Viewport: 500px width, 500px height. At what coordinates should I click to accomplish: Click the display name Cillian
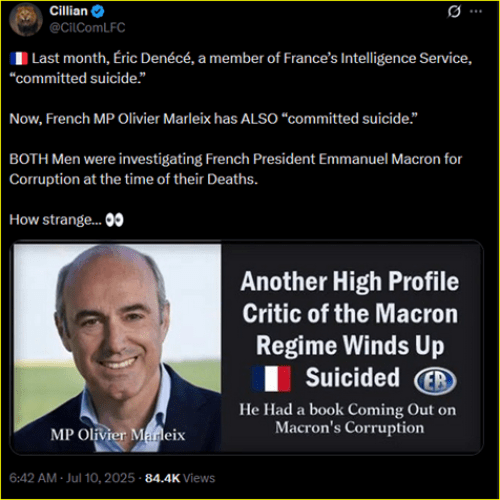(68, 11)
